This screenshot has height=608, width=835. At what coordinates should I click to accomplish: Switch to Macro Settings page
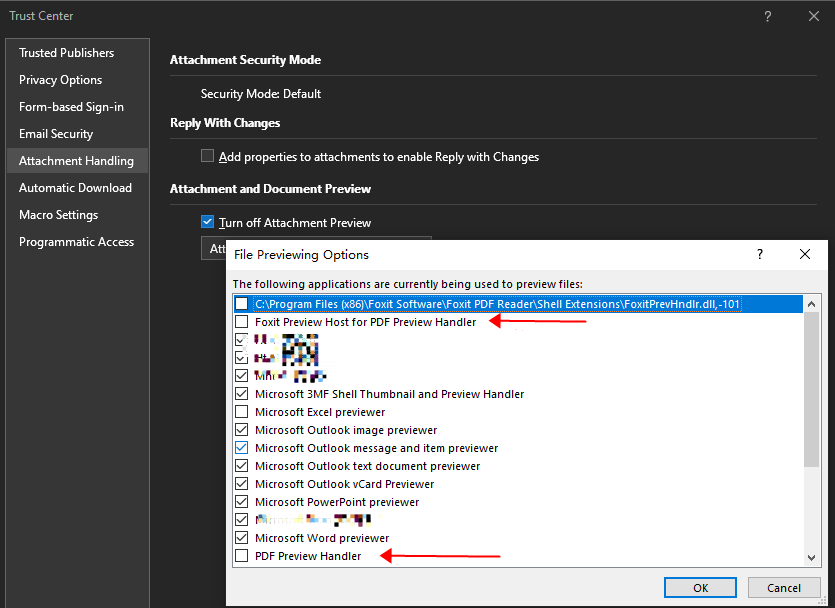click(x=59, y=215)
